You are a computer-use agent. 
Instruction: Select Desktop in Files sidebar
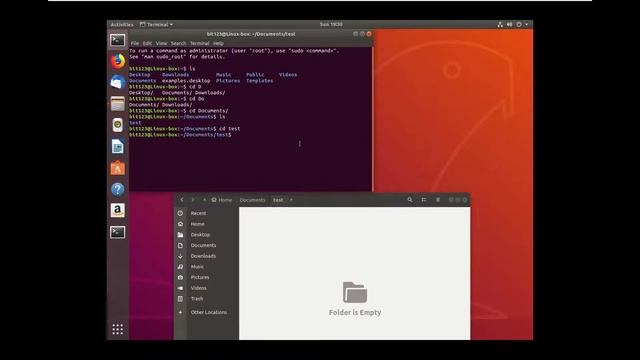coord(200,235)
